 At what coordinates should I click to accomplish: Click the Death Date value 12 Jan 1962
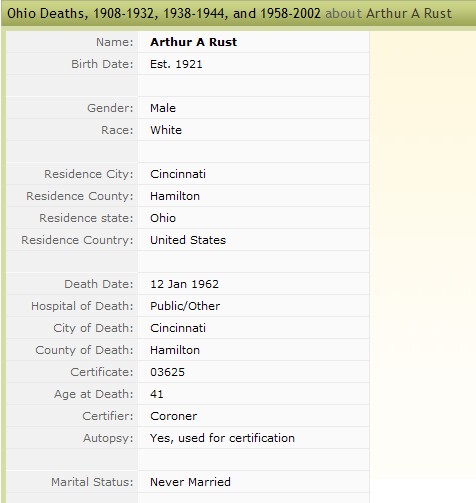pyautogui.click(x=184, y=284)
